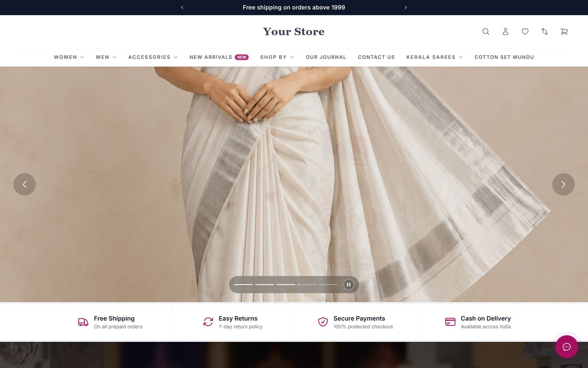
Task: Click 'Available across India' text
Action: pyautogui.click(x=486, y=327)
